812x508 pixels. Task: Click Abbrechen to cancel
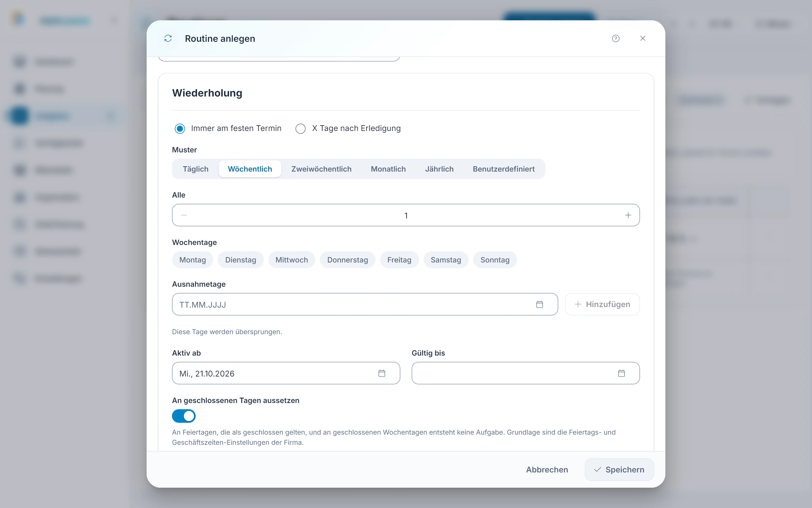547,470
